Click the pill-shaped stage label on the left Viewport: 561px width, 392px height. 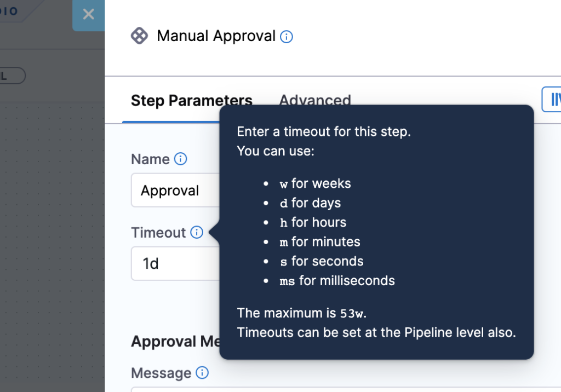tap(12, 76)
